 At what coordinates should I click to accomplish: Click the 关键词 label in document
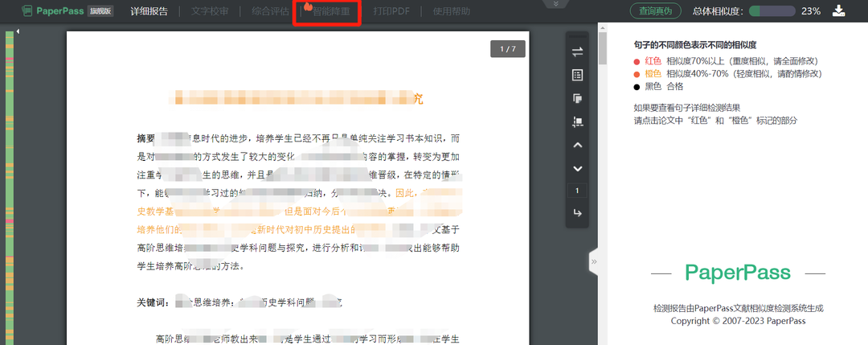click(154, 303)
